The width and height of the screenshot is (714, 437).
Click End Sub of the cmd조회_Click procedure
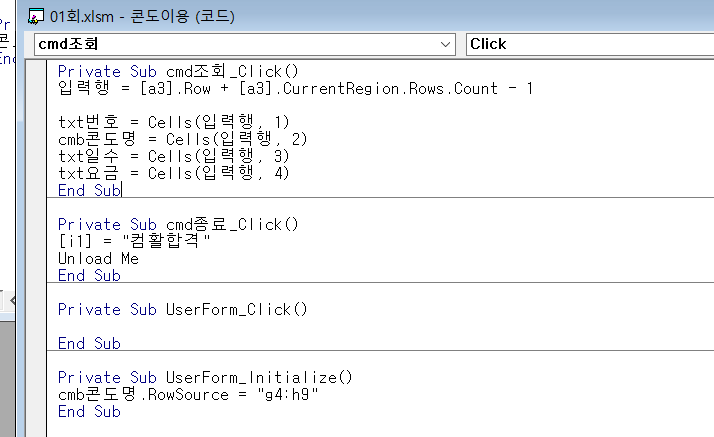pos(88,190)
